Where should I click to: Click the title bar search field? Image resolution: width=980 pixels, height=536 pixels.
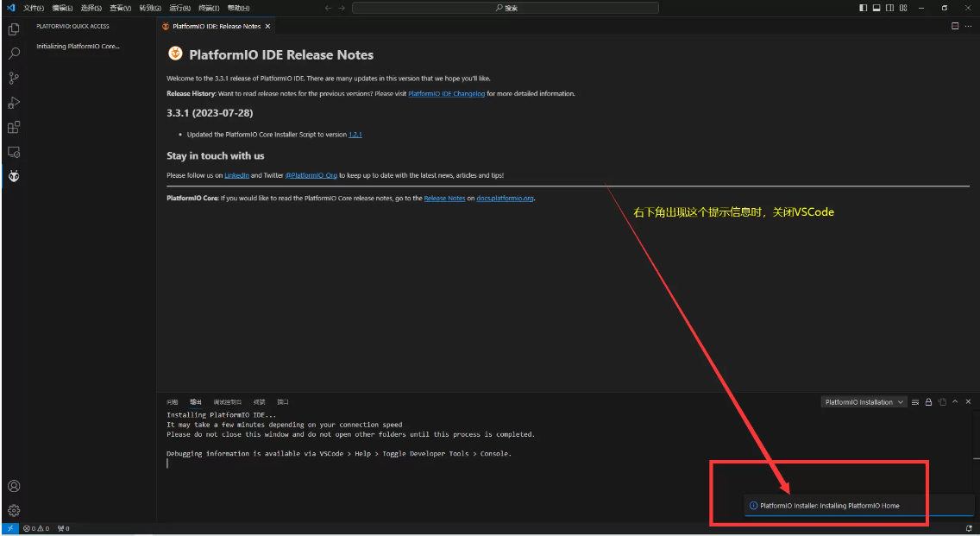[505, 8]
